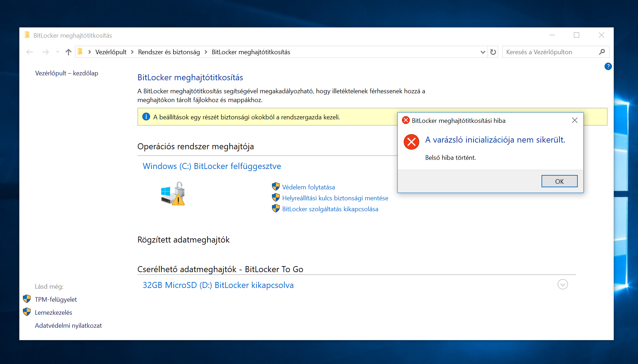638x364 pixels.
Task: Close the BitLocker Control Panel window
Action: click(x=601, y=35)
